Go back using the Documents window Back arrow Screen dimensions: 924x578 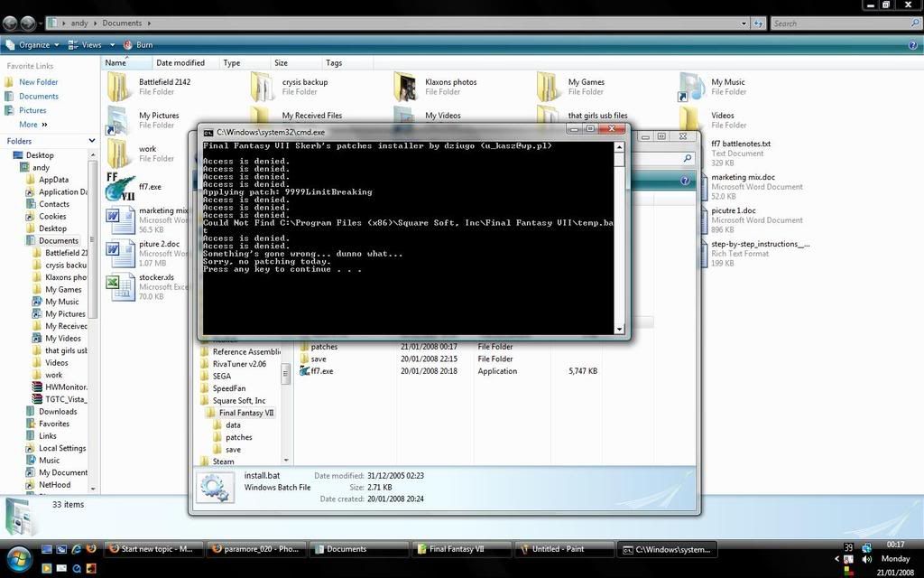click(x=10, y=23)
